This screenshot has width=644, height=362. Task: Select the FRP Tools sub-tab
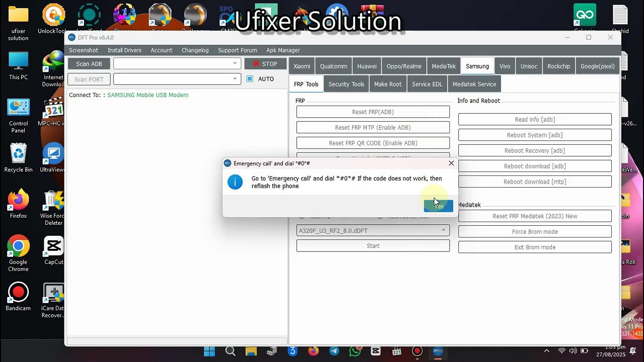point(306,84)
